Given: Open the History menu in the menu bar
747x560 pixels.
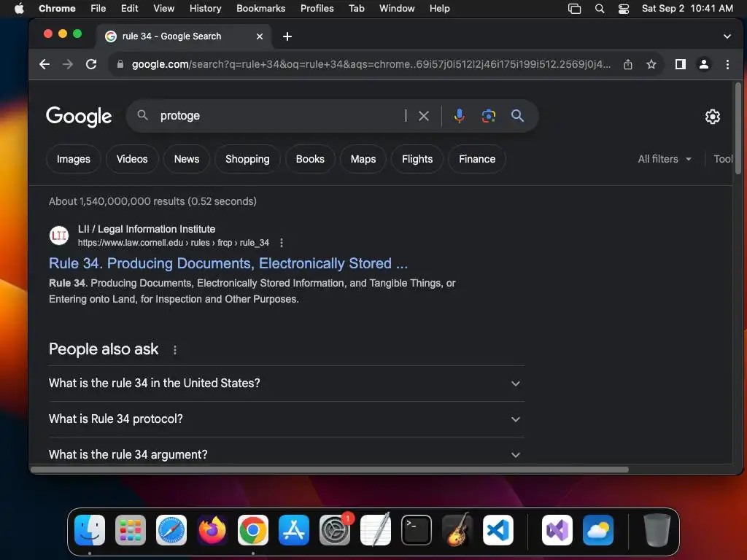Looking at the screenshot, I should (205, 9).
